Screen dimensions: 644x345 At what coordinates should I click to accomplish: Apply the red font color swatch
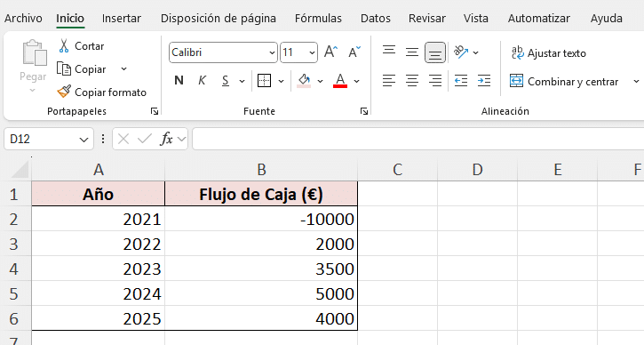(x=340, y=81)
